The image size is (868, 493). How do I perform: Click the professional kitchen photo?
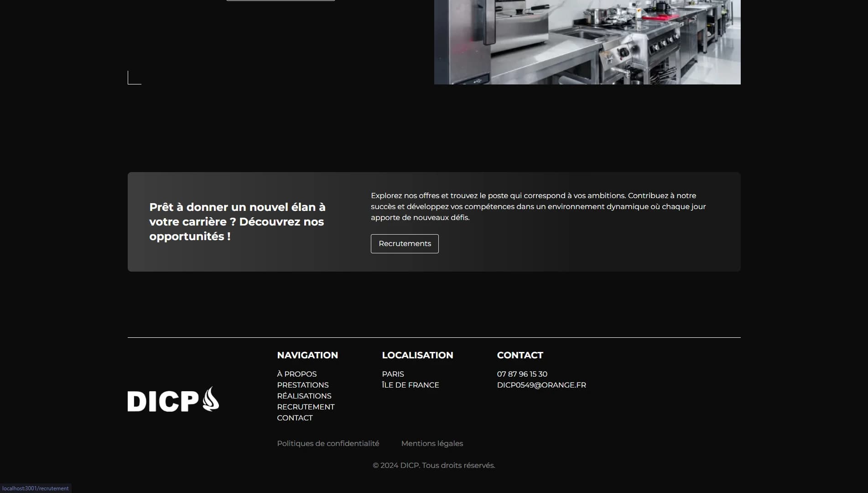(x=587, y=42)
